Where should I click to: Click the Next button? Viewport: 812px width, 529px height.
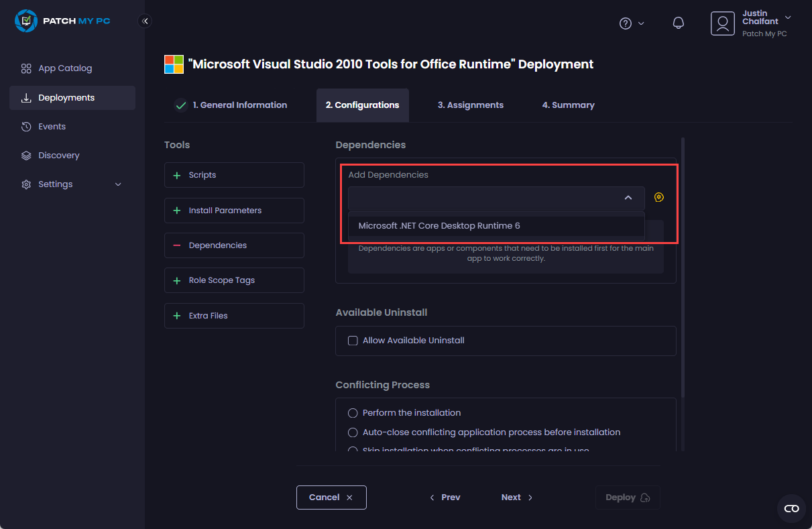click(x=516, y=497)
